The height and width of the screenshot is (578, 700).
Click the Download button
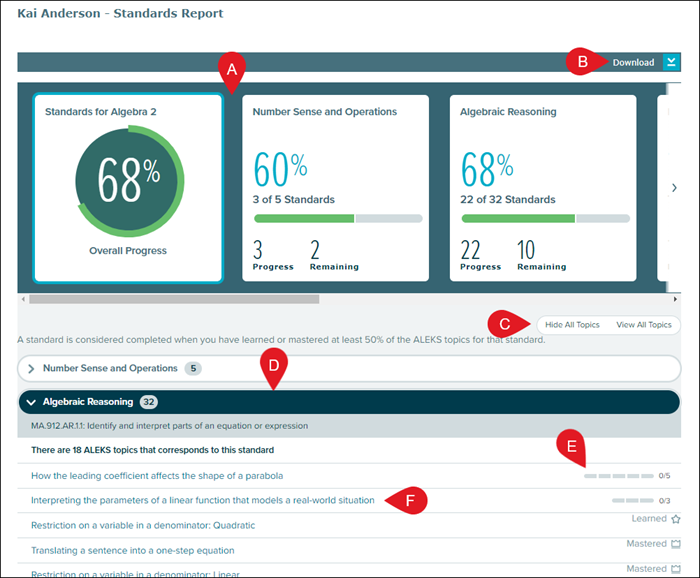tap(633, 62)
